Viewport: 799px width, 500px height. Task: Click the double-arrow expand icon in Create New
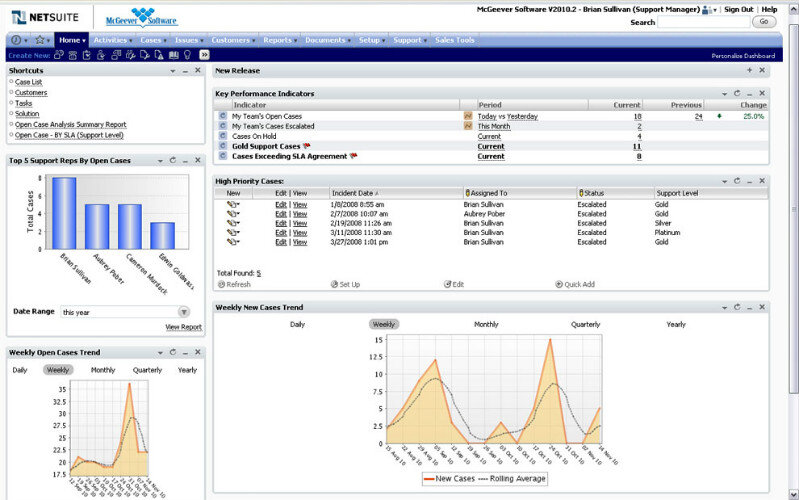[204, 55]
